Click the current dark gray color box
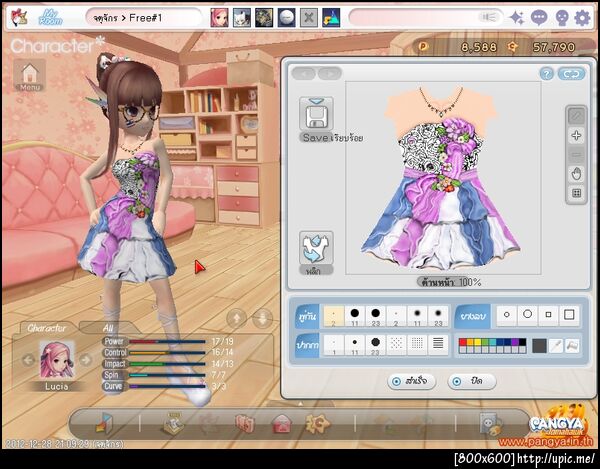This screenshot has width=600, height=469. [x=539, y=346]
